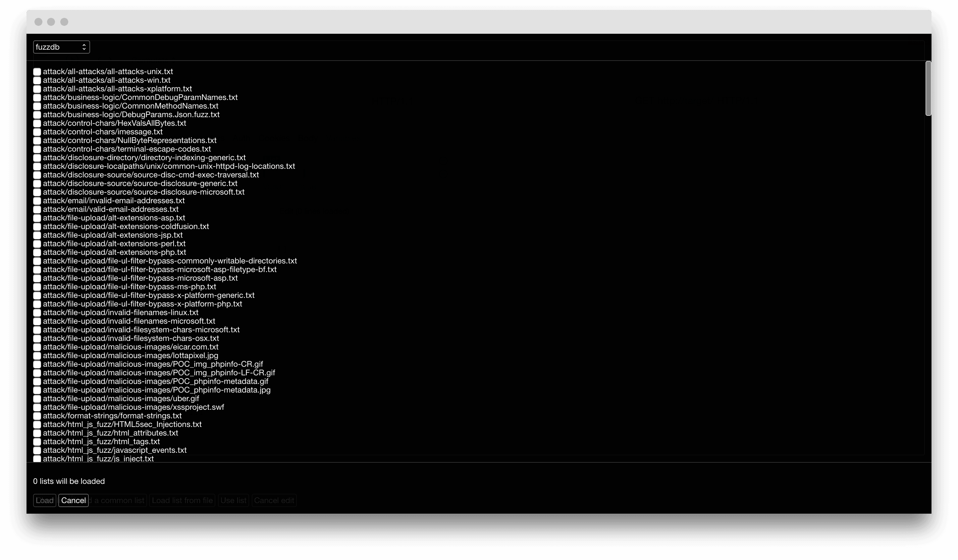Check POC_phpinfo-metadata.jpg checkbox
The width and height of the screenshot is (958, 560).
(37, 390)
